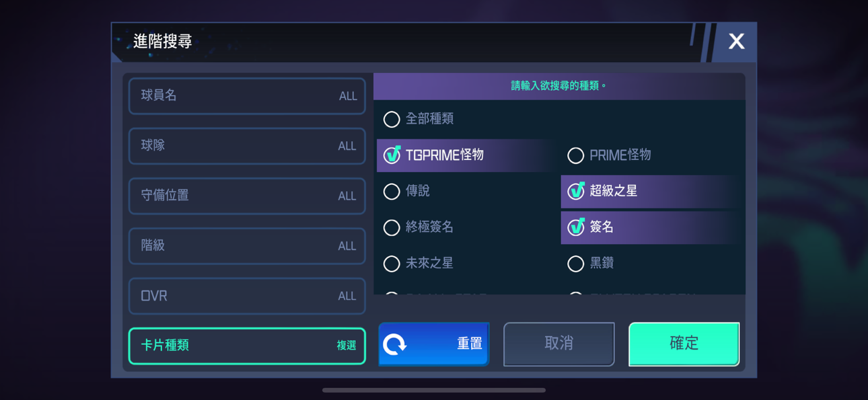
Task: Expand the 守備位置 filter
Action: coord(247,196)
